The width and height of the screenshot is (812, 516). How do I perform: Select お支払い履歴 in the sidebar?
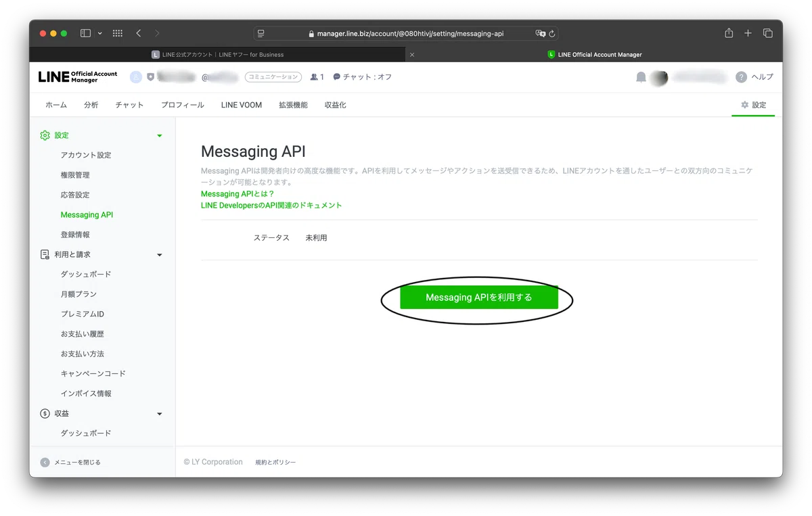click(83, 334)
